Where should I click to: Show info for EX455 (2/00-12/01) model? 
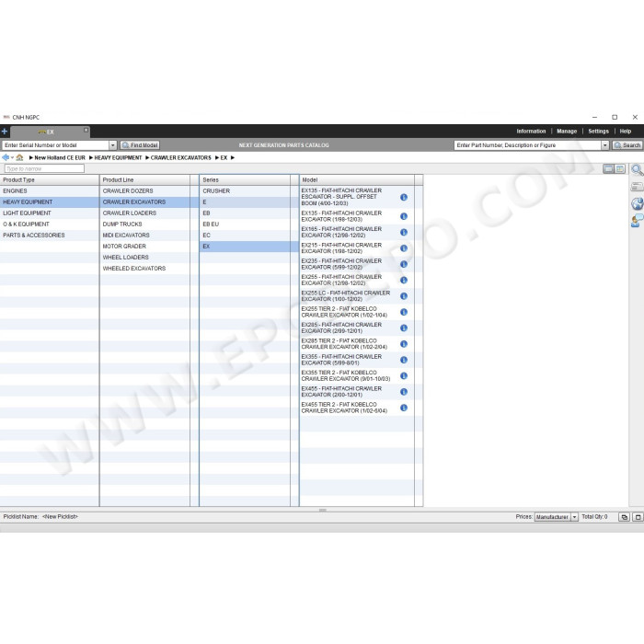pyautogui.click(x=404, y=392)
